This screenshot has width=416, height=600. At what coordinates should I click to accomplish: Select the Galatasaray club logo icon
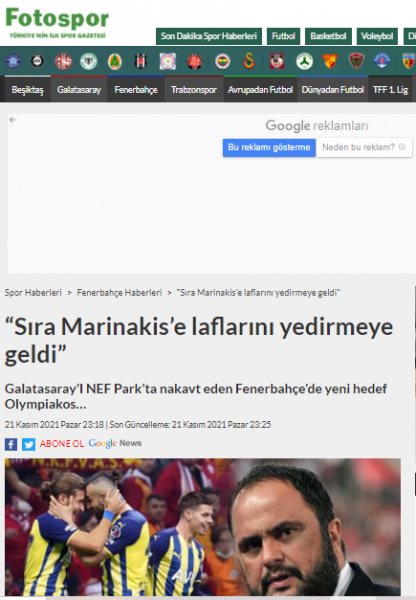[249, 61]
